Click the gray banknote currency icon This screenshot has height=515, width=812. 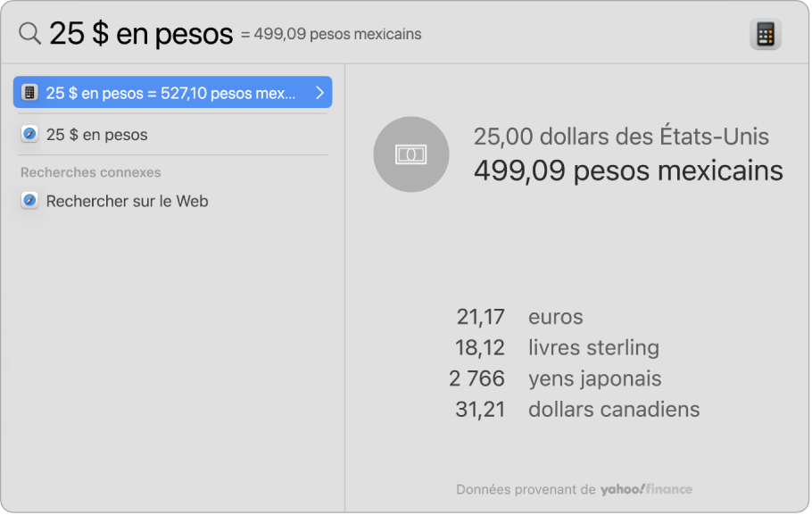(x=411, y=154)
